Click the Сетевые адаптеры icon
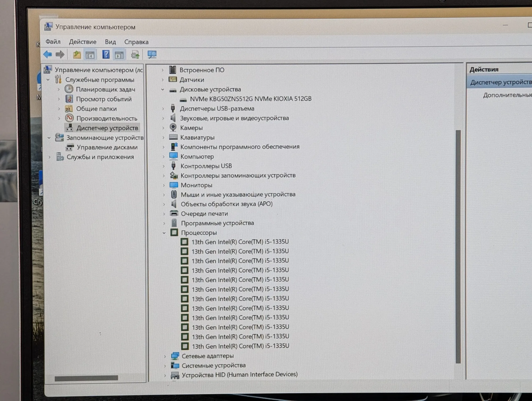532x401 pixels. [x=175, y=356]
